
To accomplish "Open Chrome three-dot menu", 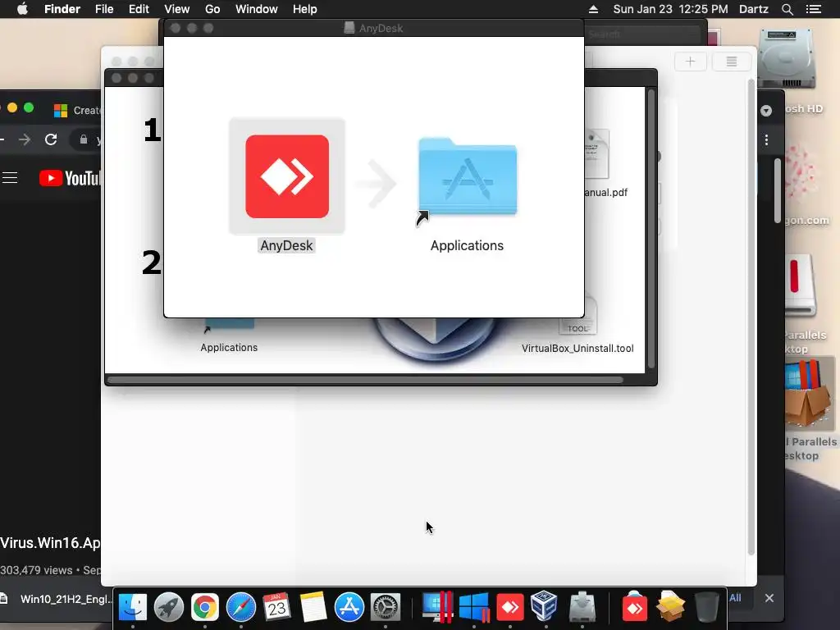I will click(x=767, y=139).
